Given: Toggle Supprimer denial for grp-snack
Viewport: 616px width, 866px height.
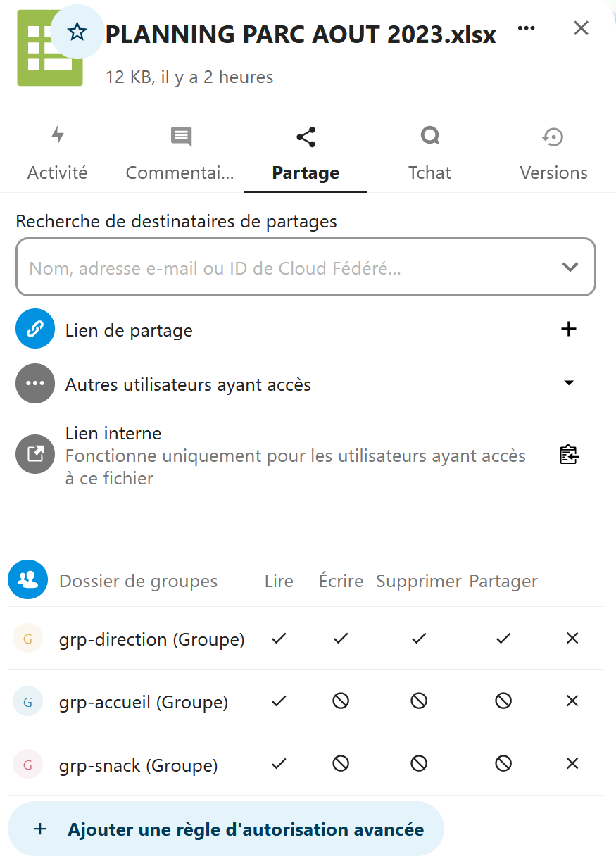Looking at the screenshot, I should (x=419, y=763).
